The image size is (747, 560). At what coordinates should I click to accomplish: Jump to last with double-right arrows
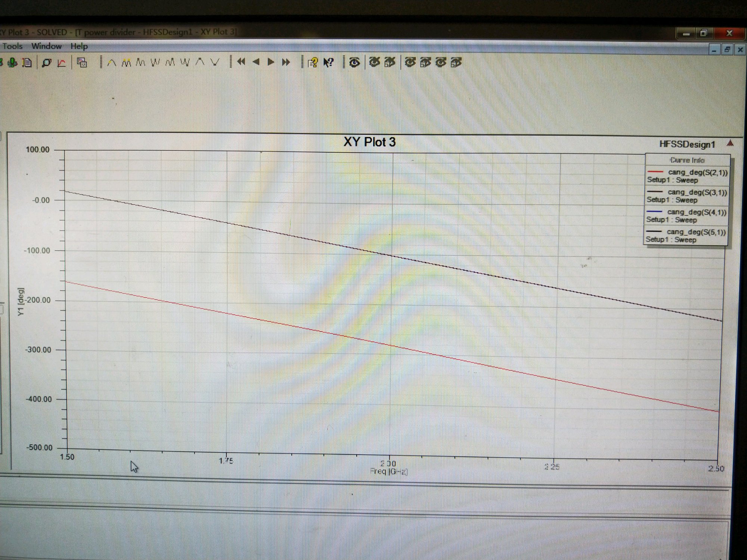click(x=286, y=62)
